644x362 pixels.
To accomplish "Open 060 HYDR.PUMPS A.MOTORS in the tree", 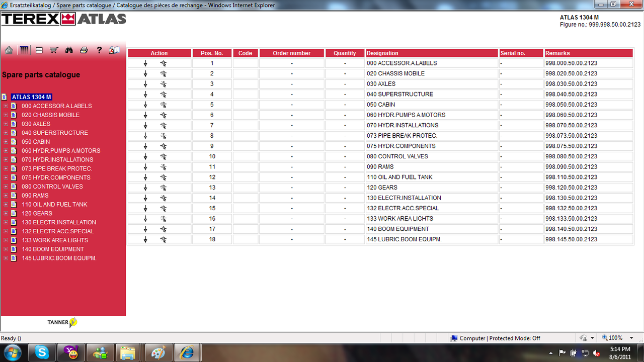I will (x=61, y=151).
